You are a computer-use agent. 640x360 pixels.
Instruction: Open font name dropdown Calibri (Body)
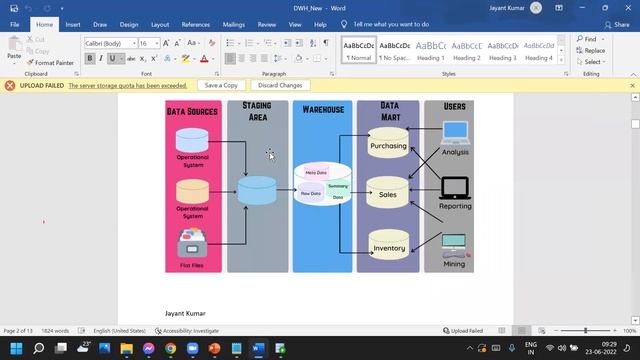tap(134, 43)
